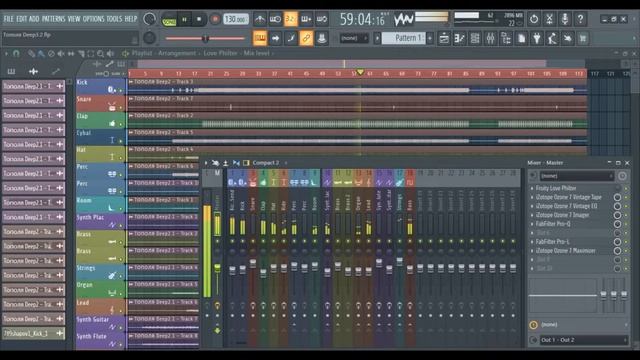Open the Playlist window icon

[444, 39]
